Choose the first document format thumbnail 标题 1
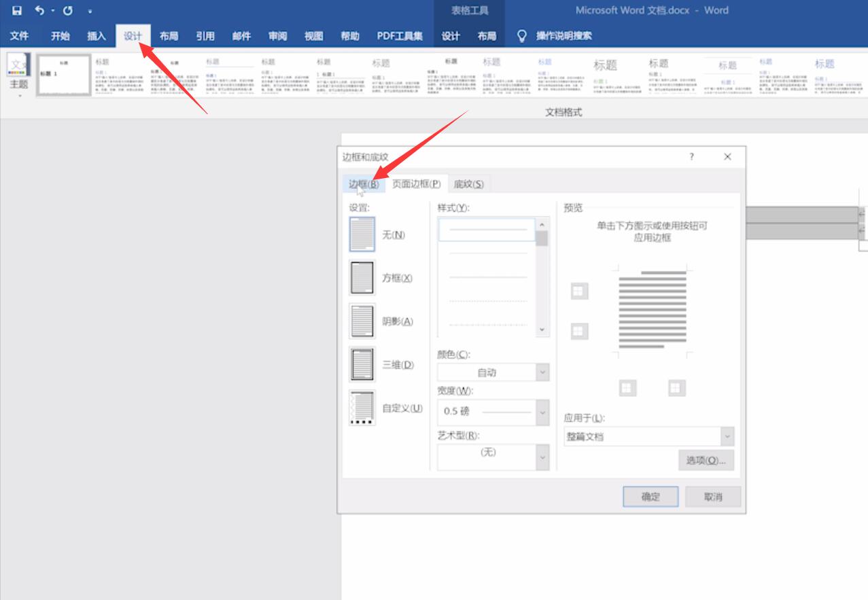 [x=64, y=75]
